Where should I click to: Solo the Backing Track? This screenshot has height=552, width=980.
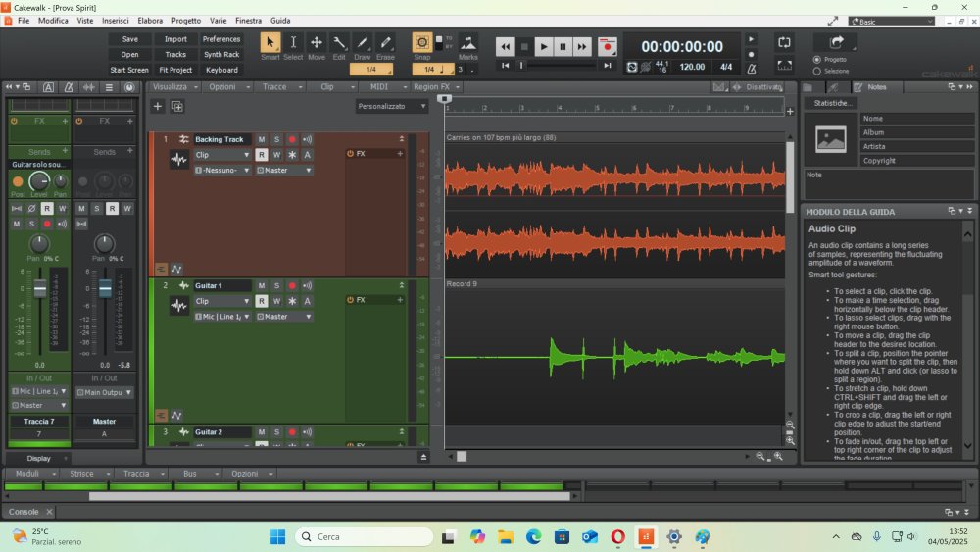[277, 139]
